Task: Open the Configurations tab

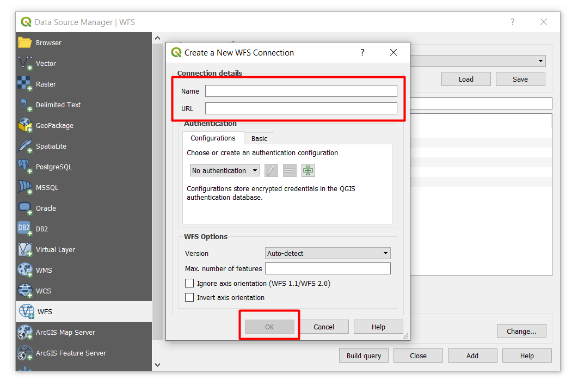Action: (x=213, y=138)
